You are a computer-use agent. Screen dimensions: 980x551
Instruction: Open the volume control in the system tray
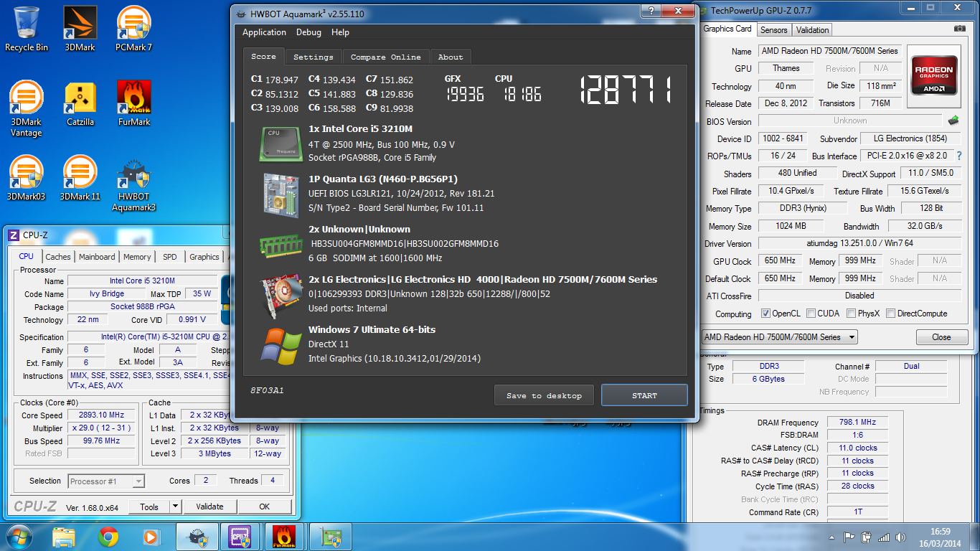[x=901, y=537]
